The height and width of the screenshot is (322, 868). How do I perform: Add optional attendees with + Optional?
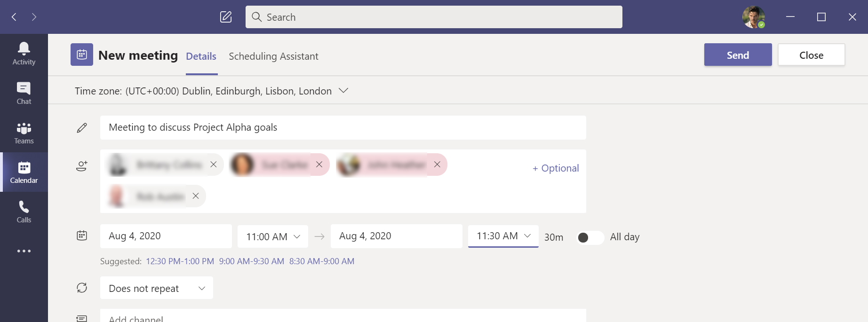555,168
